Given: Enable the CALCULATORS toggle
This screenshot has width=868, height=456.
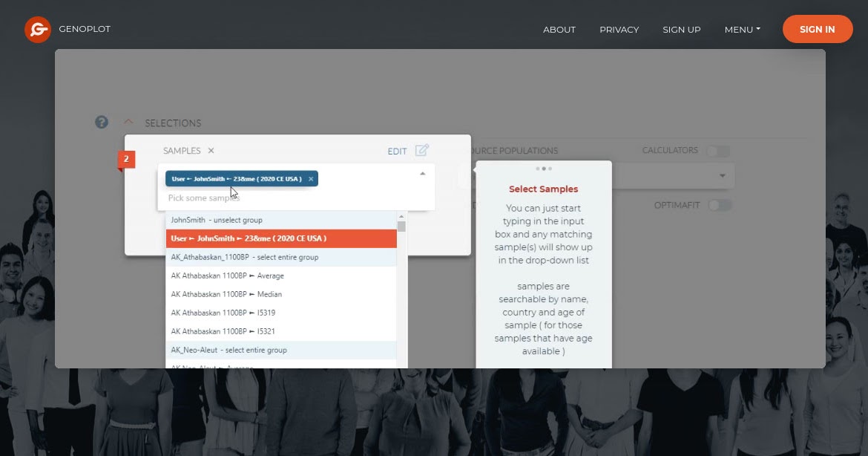Looking at the screenshot, I should click(718, 150).
